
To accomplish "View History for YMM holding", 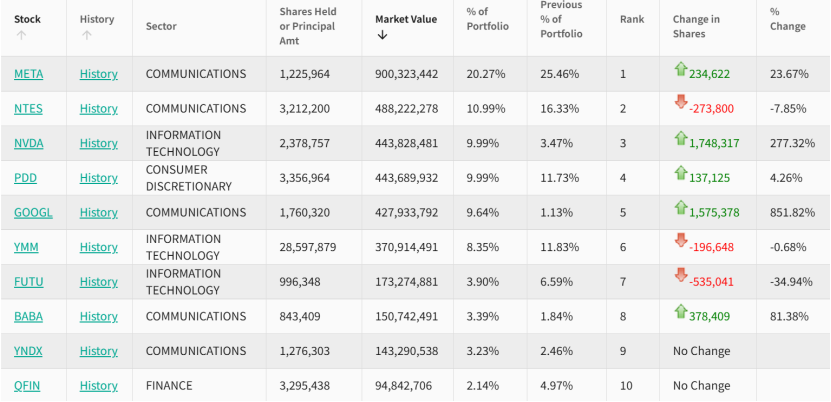I will [99, 247].
